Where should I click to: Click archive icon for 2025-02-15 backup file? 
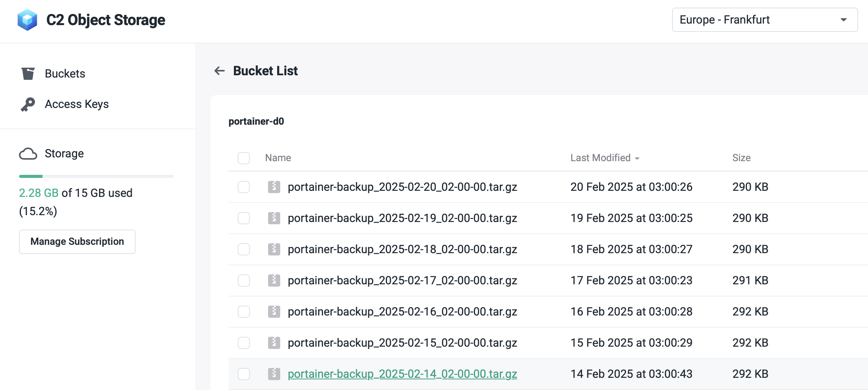(x=274, y=343)
